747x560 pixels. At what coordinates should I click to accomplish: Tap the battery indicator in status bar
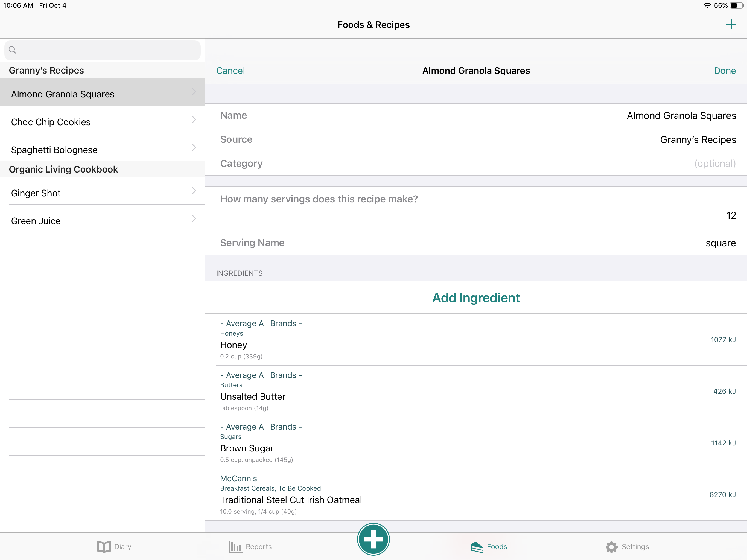pyautogui.click(x=735, y=5)
